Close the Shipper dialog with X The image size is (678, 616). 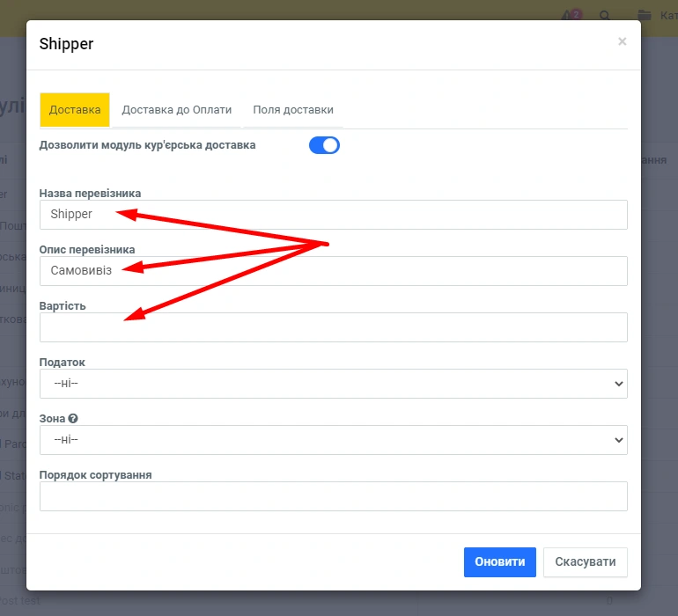tap(622, 41)
